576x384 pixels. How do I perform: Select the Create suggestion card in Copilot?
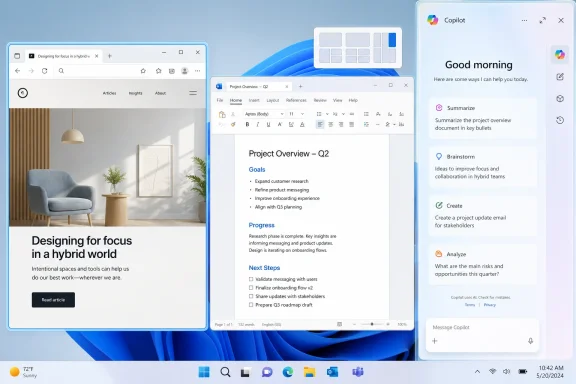(x=483, y=215)
